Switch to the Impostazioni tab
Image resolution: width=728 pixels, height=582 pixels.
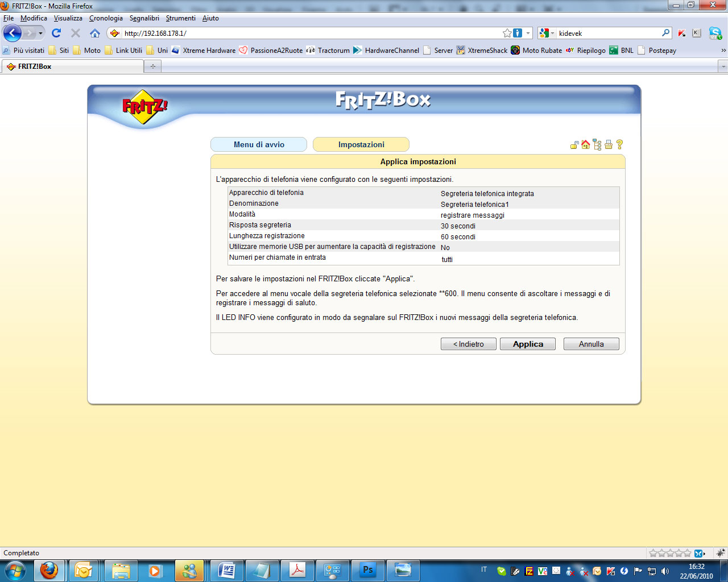(361, 144)
